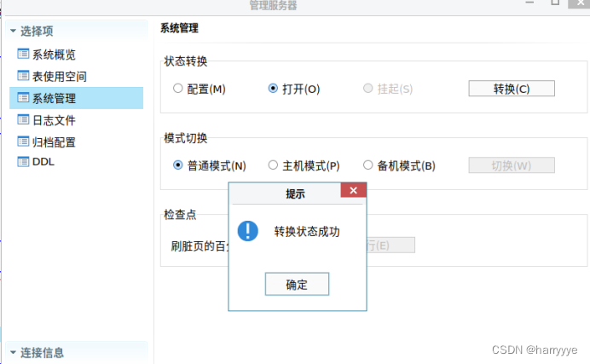The width and height of the screenshot is (590, 364).
Task: Click the DDL list icon
Action: point(23,162)
